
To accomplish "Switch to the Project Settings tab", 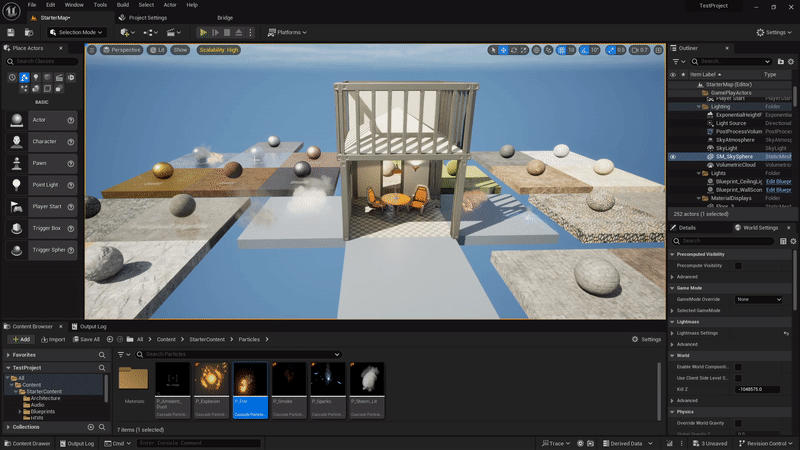I will click(143, 18).
